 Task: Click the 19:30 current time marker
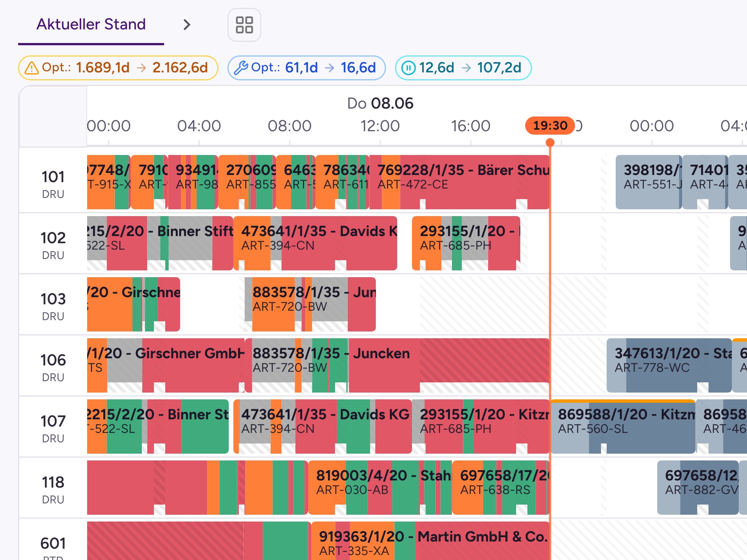tap(550, 126)
